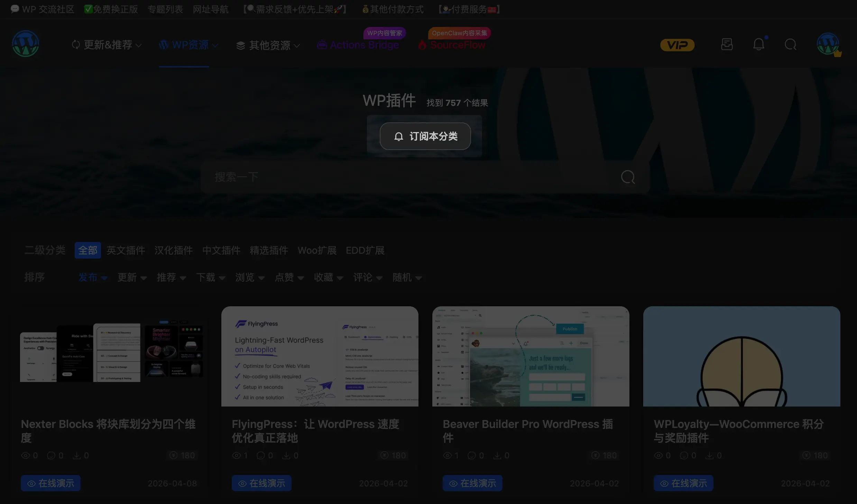Select the 汉化插件 category filter
The width and height of the screenshot is (857, 504).
coord(174,250)
